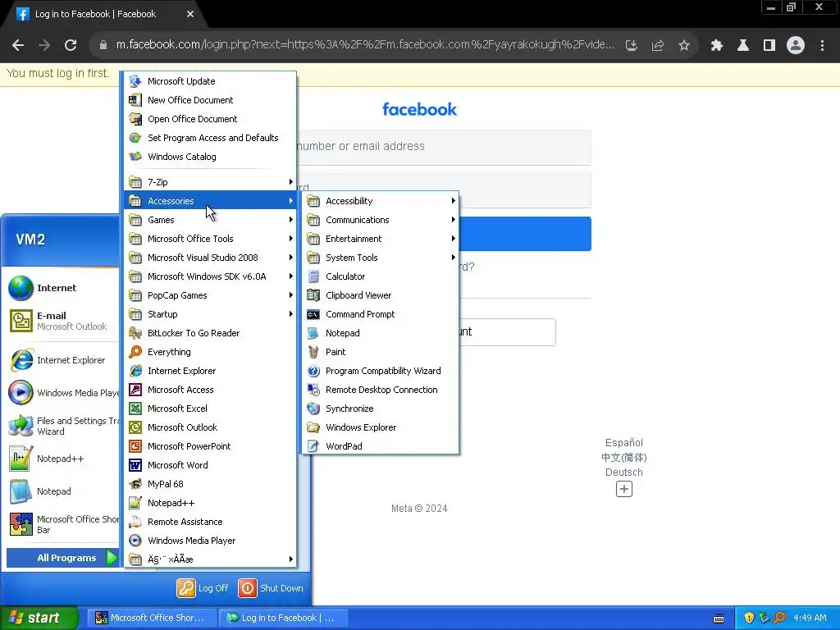
Task: Switch Facebook language to Español
Action: 624,442
